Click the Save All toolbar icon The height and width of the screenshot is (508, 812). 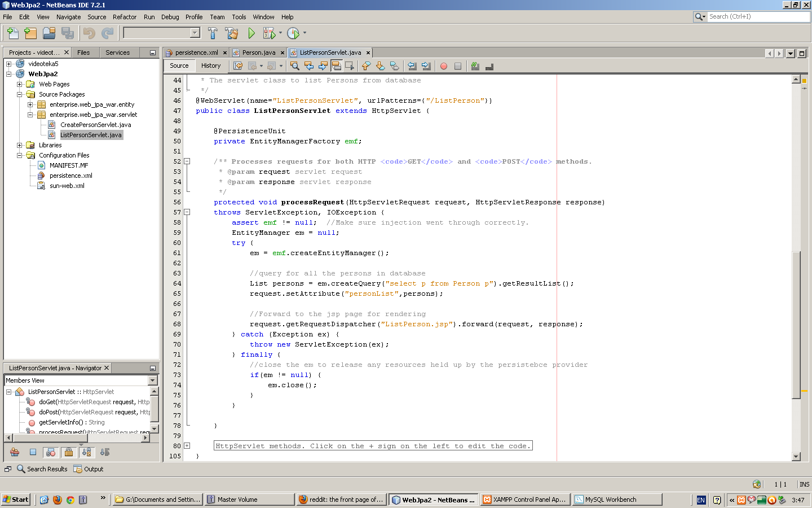point(68,33)
